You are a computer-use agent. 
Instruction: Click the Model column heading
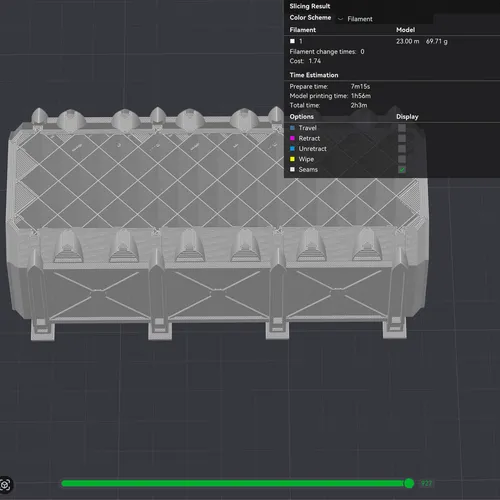pos(406,30)
